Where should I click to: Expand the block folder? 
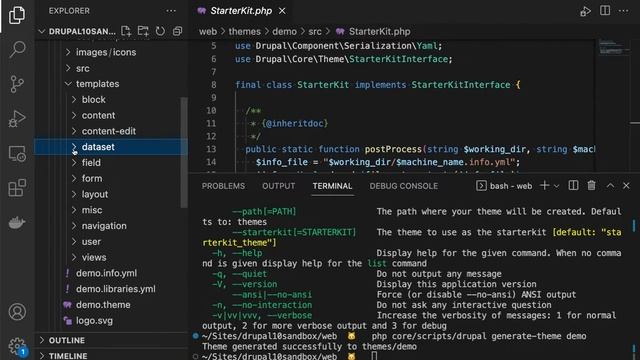[x=93, y=100]
